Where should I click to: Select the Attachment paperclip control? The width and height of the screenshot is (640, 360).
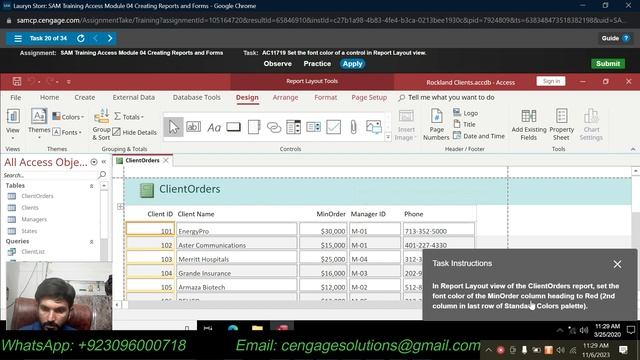point(353,127)
